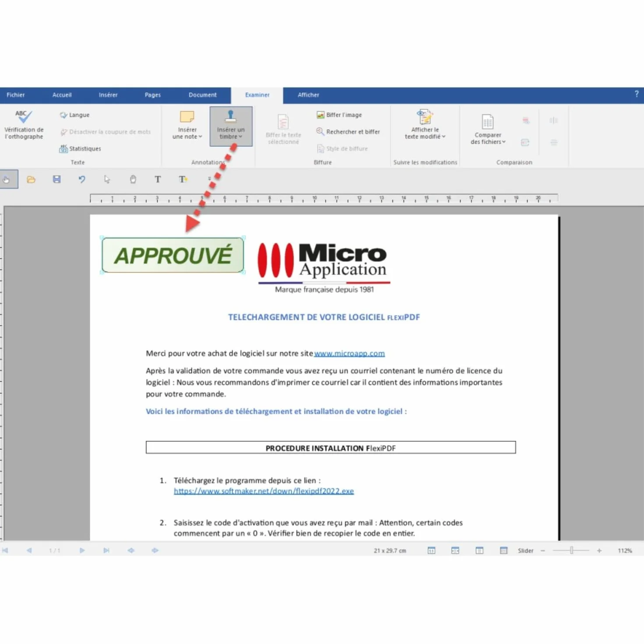Click the TELECHARGEMENT DE VOTRE LOGICIEL title

pyautogui.click(x=324, y=317)
